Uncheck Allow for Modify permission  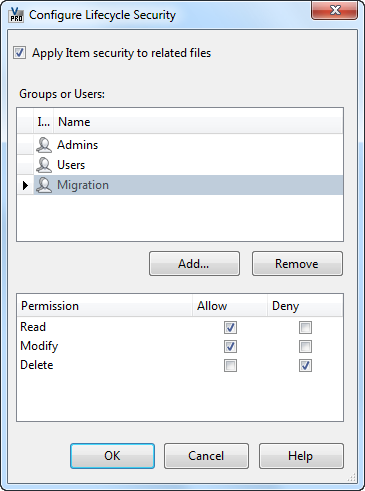230,346
